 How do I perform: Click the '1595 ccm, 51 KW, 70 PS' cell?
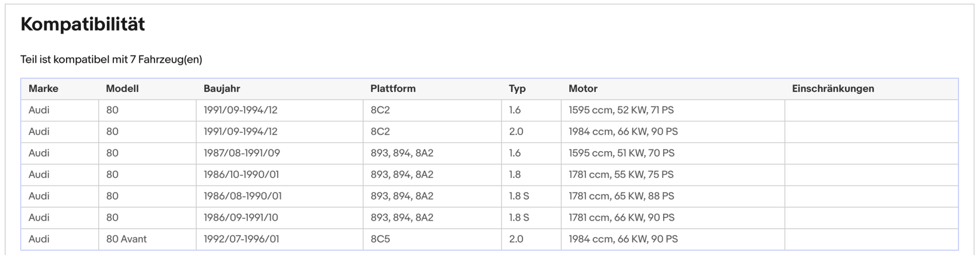pos(621,153)
